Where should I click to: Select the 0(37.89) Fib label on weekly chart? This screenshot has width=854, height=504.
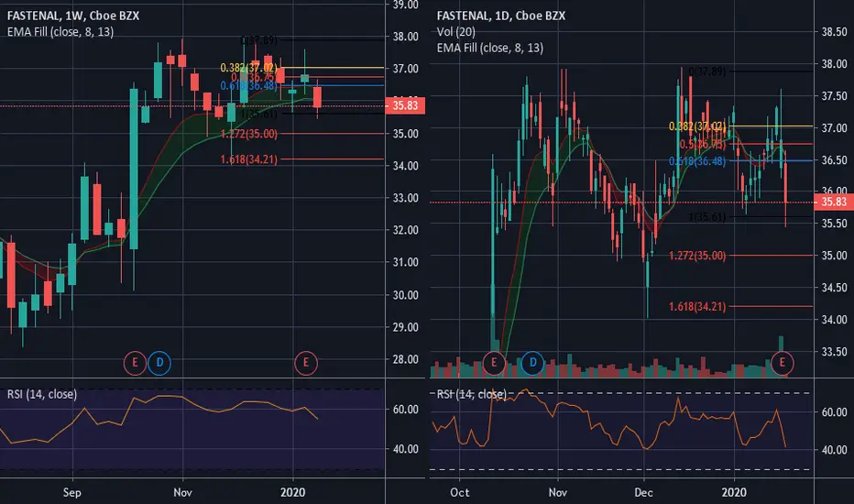coord(258,39)
